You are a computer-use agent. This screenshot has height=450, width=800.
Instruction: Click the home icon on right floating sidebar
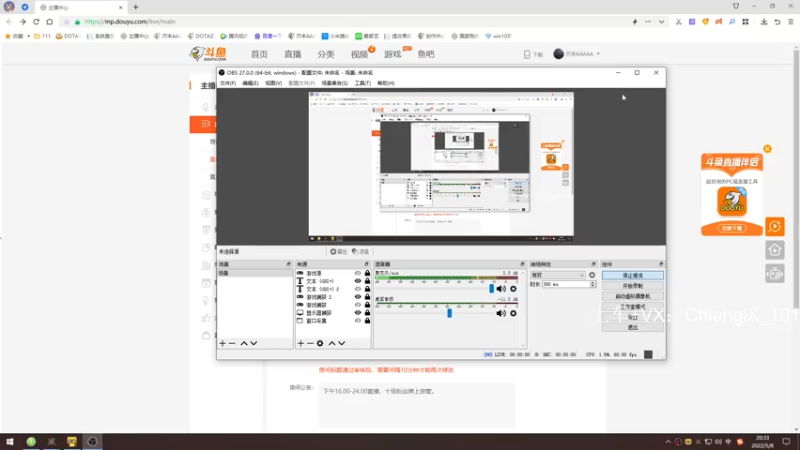tap(774, 250)
